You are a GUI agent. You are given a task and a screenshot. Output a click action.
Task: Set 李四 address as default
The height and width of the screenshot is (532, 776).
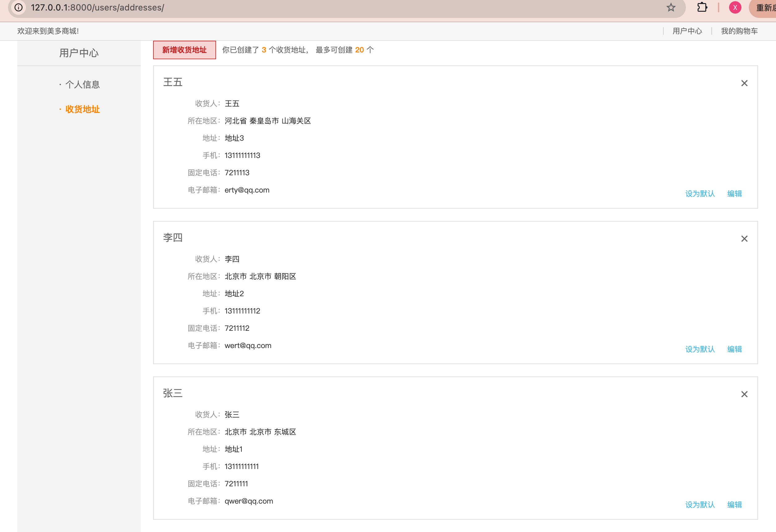(700, 349)
